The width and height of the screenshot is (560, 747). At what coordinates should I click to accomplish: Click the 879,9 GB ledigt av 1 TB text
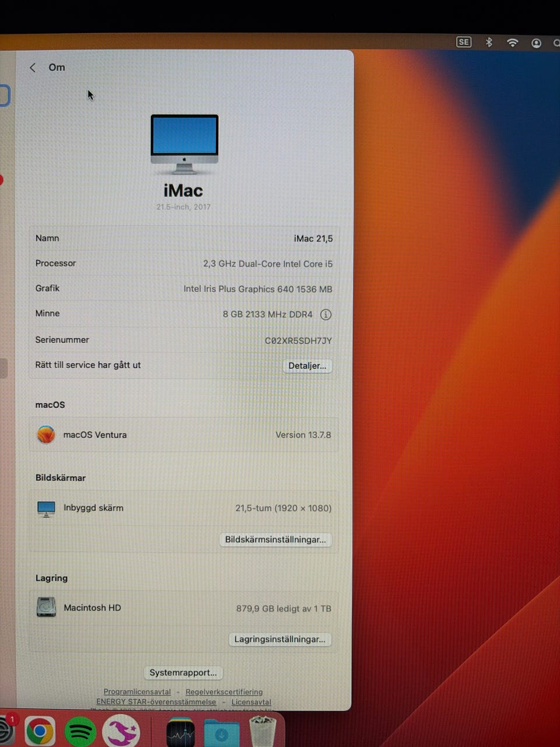click(x=283, y=609)
